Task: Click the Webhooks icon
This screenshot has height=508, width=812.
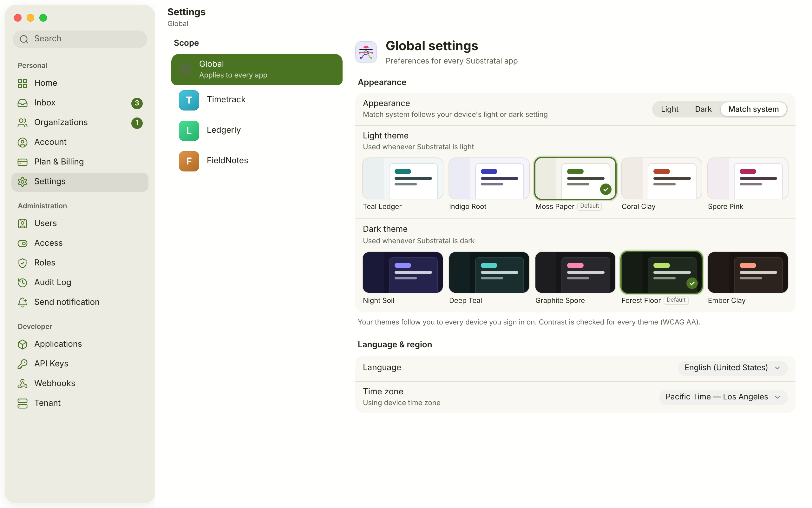Action: [23, 383]
